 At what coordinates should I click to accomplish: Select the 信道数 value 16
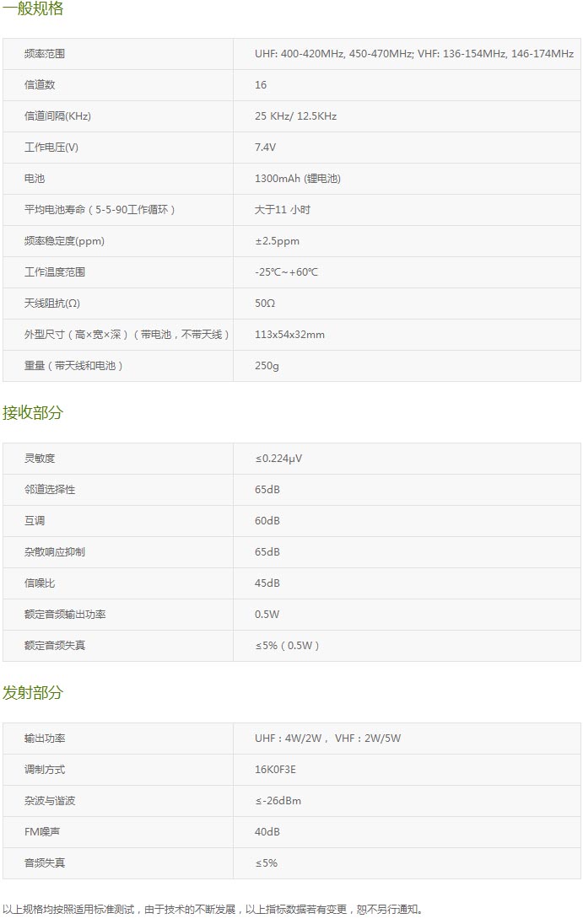pyautogui.click(x=261, y=85)
